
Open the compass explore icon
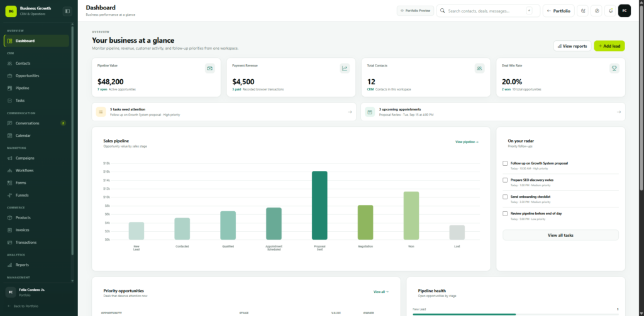coord(596,11)
